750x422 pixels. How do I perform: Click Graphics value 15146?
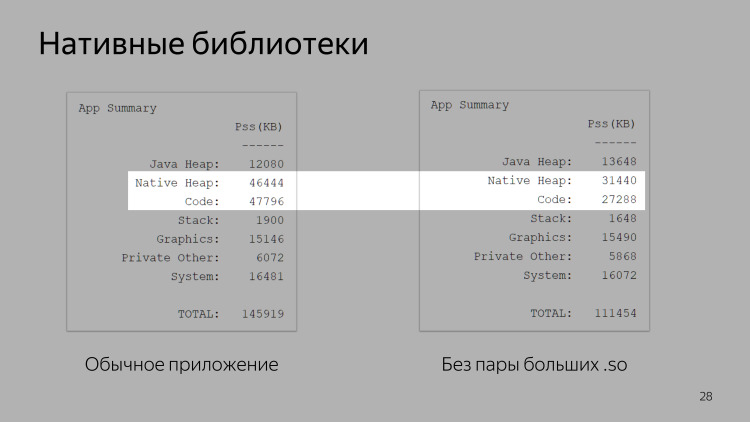pos(266,239)
